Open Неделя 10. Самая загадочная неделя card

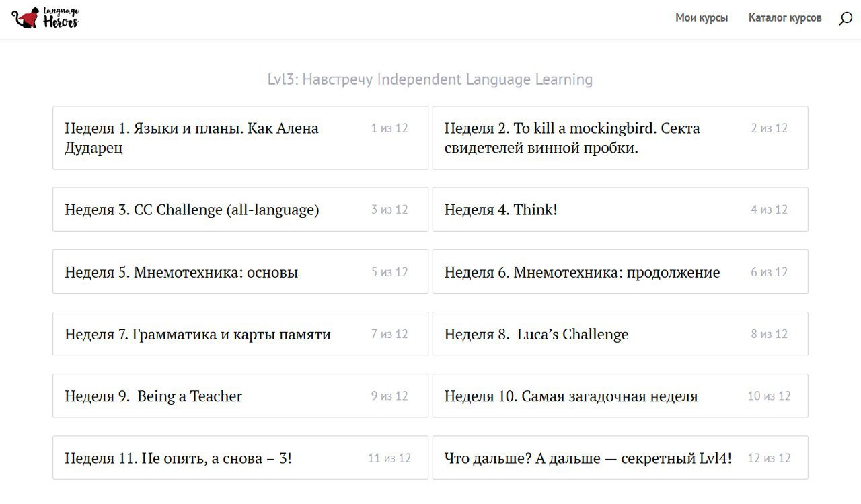(x=620, y=396)
